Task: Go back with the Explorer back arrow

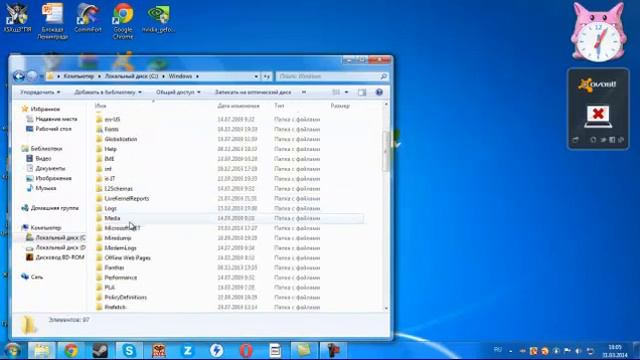Action: (x=18, y=76)
